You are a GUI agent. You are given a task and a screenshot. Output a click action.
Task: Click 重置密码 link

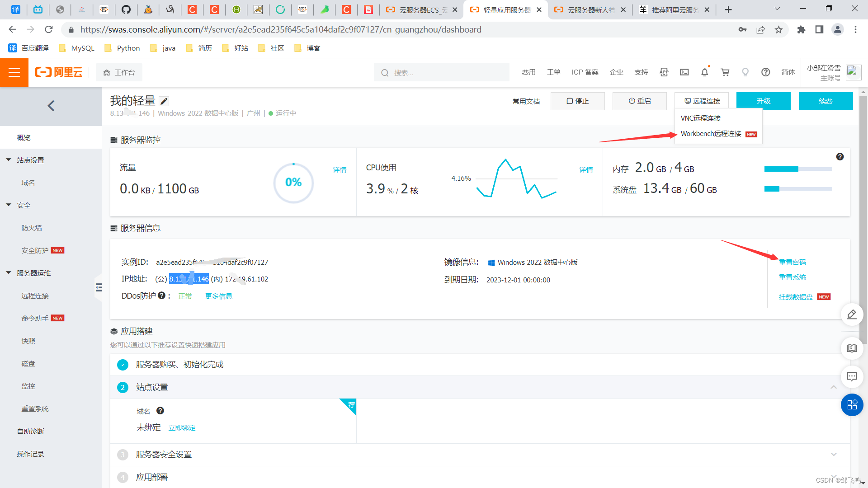[x=792, y=263]
